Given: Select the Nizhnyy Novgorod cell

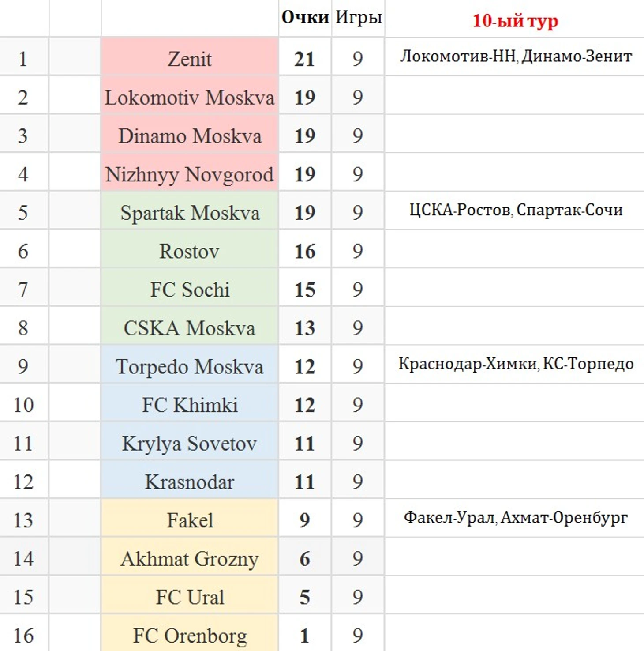Looking at the screenshot, I should tap(190, 174).
